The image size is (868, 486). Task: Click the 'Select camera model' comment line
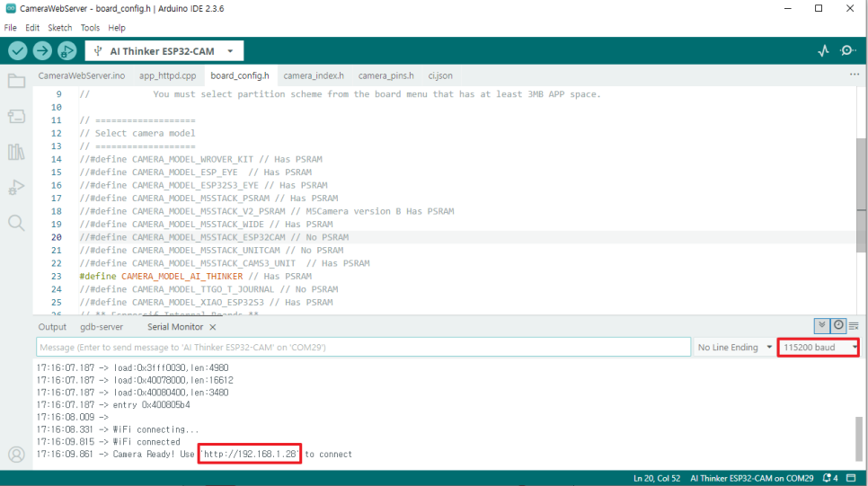[x=137, y=133]
